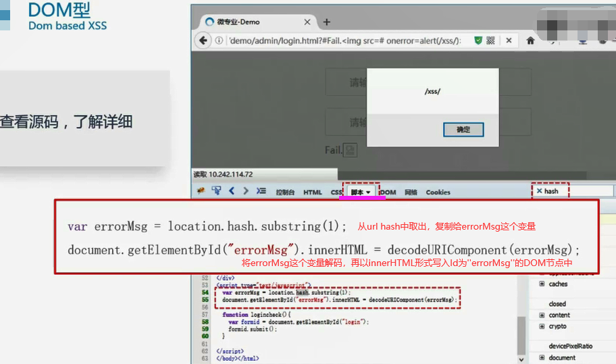The image size is (616, 364).
Task: Expand the caches property
Action: pyautogui.click(x=542, y=284)
